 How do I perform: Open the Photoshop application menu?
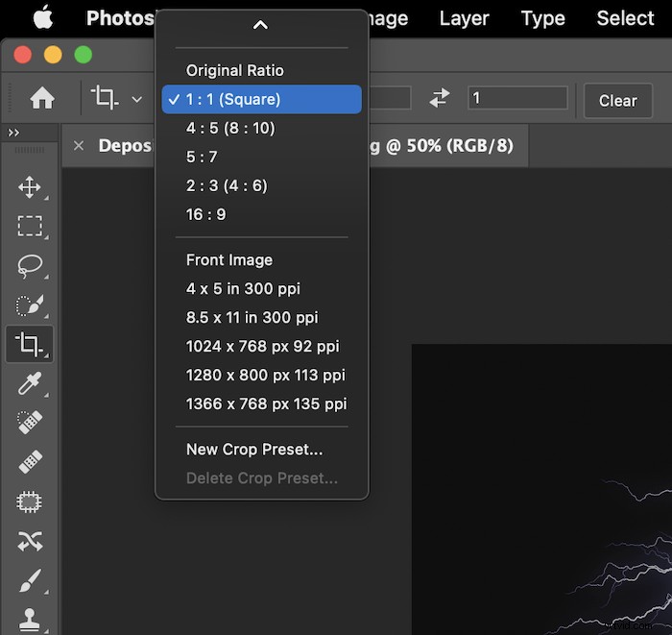(x=120, y=18)
